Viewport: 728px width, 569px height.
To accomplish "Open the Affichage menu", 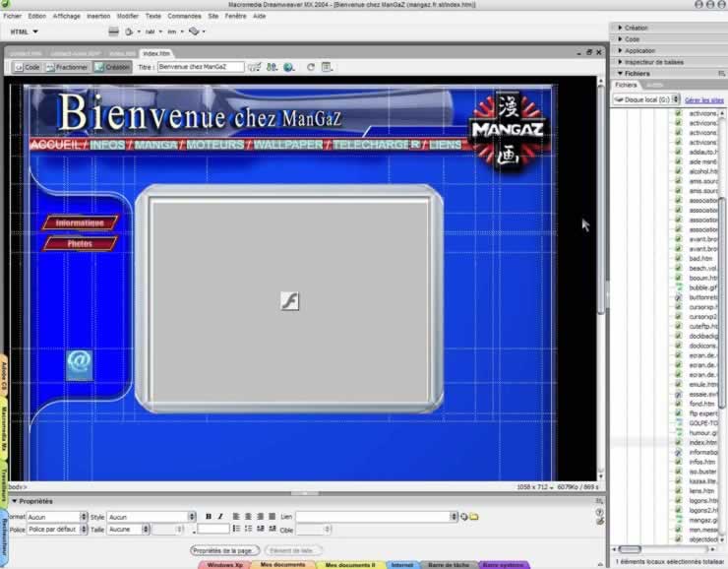I will pos(66,16).
